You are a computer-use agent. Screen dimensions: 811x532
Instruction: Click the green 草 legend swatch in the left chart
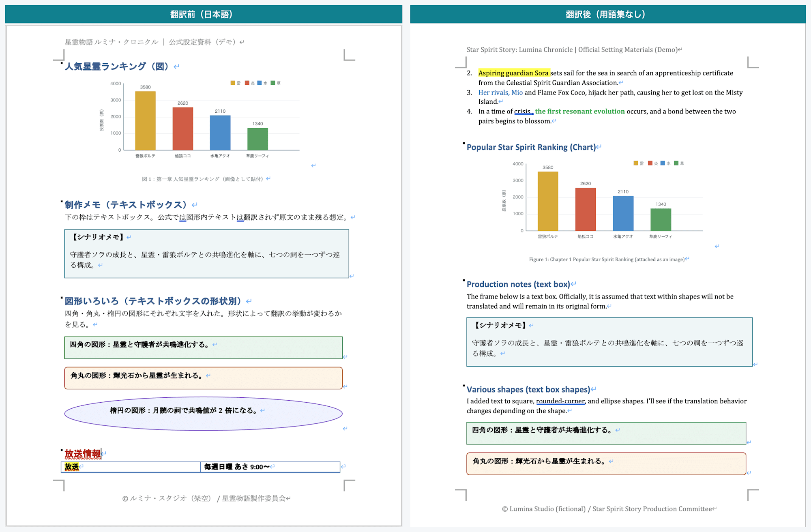pyautogui.click(x=273, y=83)
